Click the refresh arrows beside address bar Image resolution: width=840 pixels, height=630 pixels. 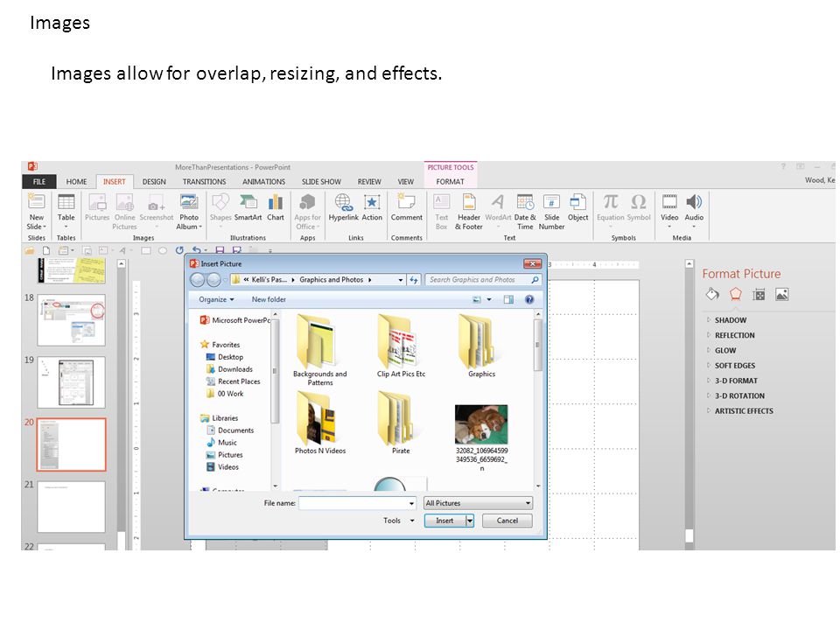414,280
